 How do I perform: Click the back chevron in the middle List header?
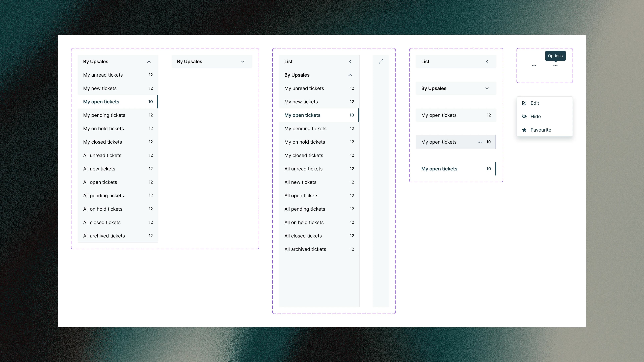click(350, 61)
